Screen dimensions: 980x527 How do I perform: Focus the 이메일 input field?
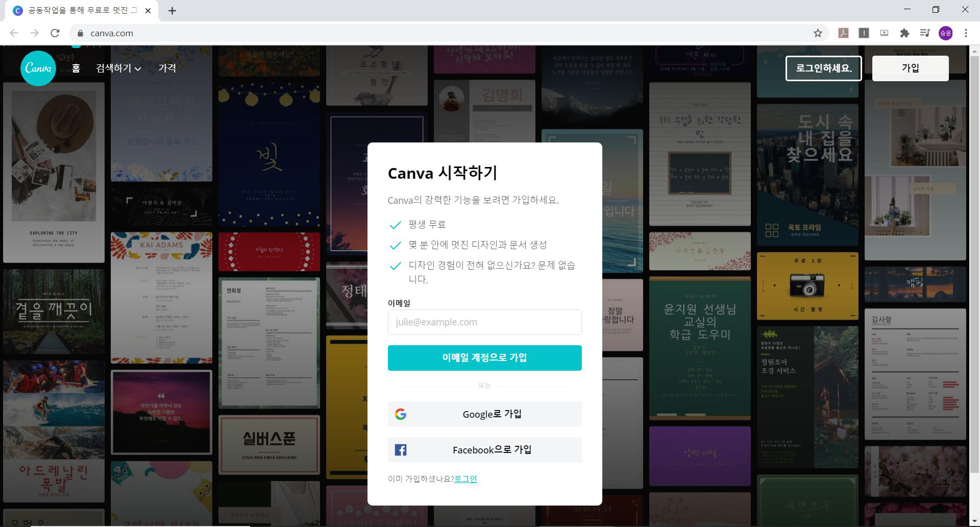coord(484,322)
